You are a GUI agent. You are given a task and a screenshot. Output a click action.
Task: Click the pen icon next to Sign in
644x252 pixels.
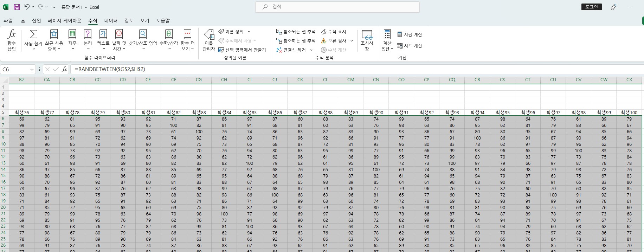[613, 7]
